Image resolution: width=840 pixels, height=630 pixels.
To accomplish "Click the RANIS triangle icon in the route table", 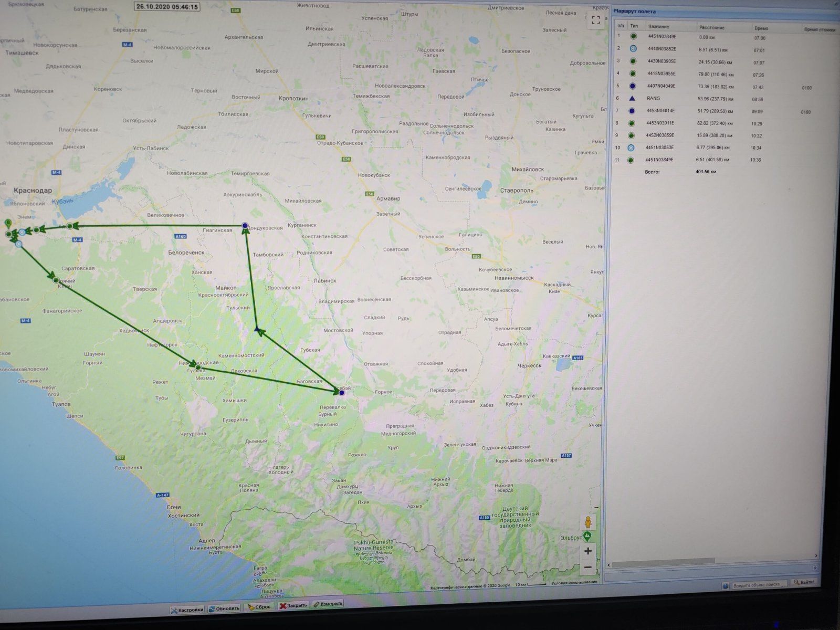I will pos(633,98).
